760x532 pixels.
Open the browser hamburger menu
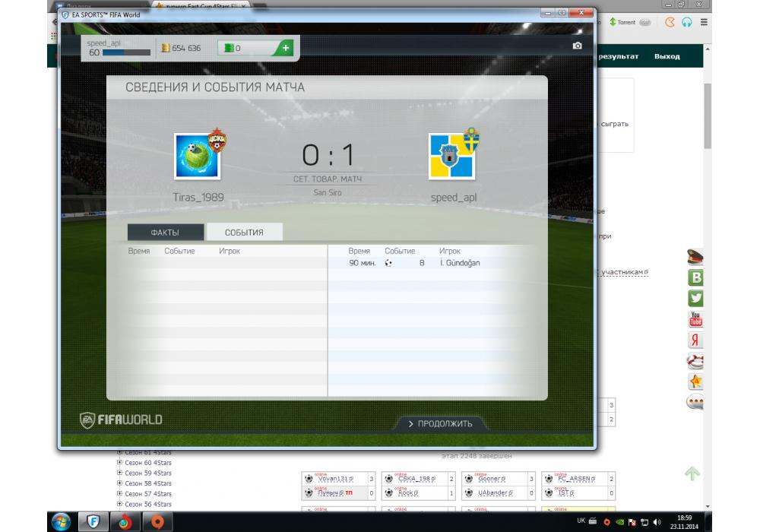pyautogui.click(x=704, y=22)
